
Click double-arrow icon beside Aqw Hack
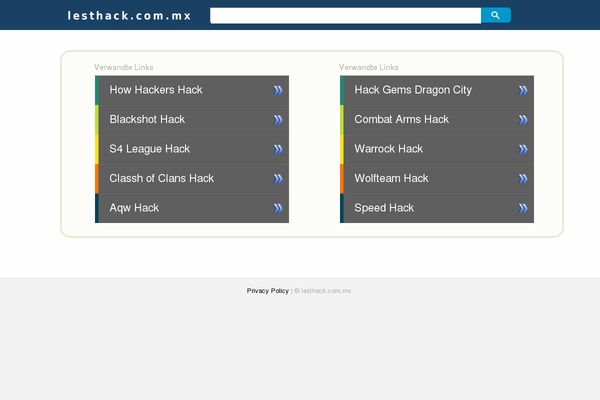click(278, 208)
